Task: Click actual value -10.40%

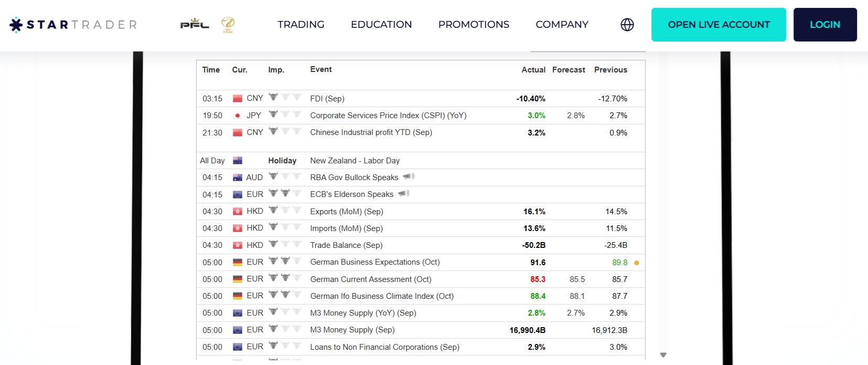Action: pyautogui.click(x=531, y=99)
